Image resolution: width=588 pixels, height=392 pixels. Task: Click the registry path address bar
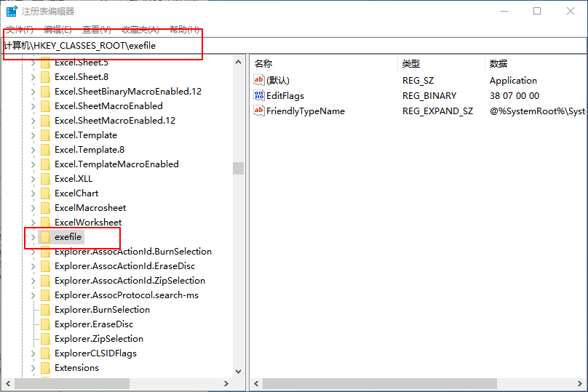tap(291, 45)
